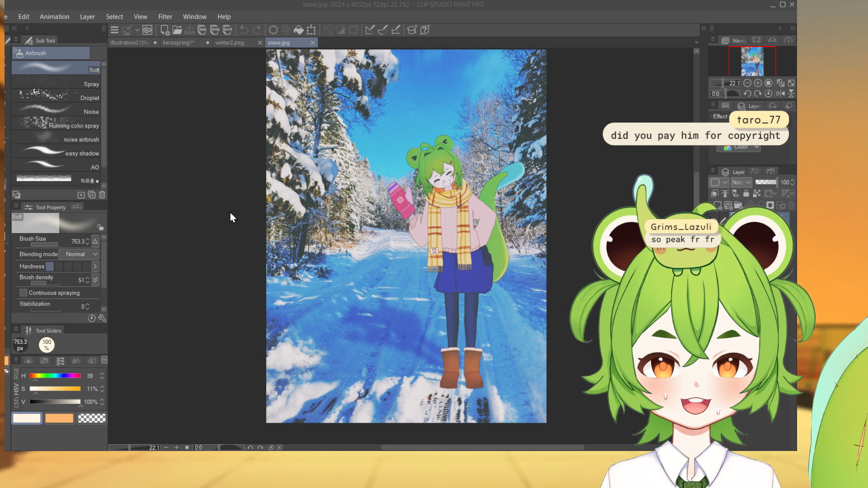Screen dimensions: 868x488
Task: Enable Continuous spraying checkbox
Action: [x=24, y=293]
